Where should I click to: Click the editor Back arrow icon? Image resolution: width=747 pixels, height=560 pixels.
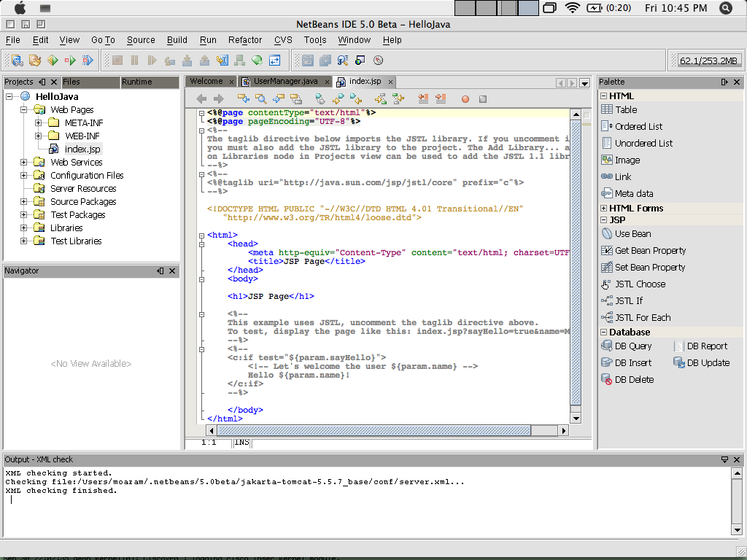tap(201, 99)
